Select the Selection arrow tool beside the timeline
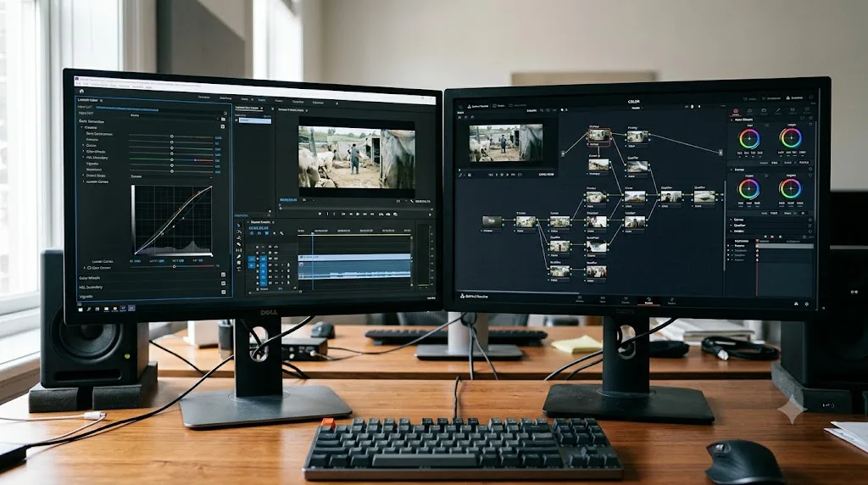 point(238,226)
